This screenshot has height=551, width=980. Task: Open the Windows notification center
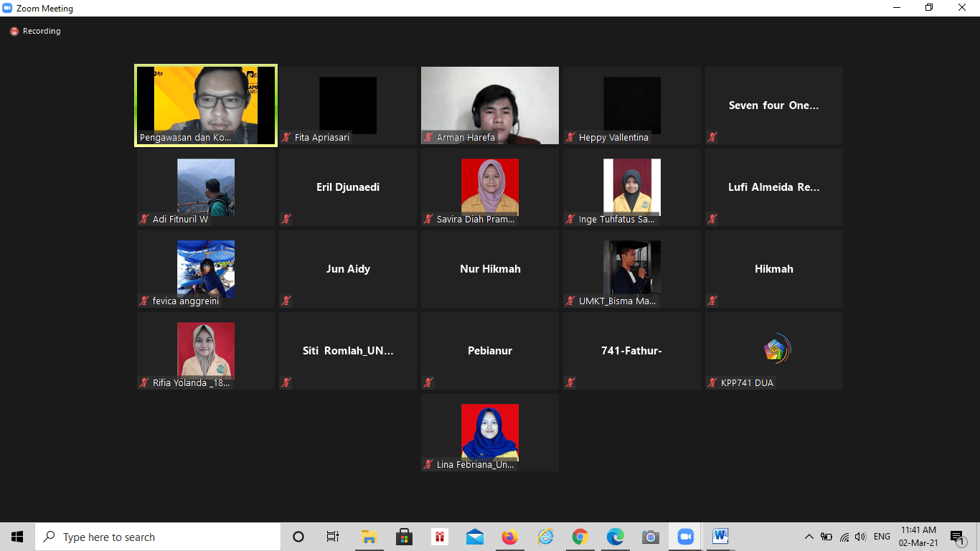point(956,537)
